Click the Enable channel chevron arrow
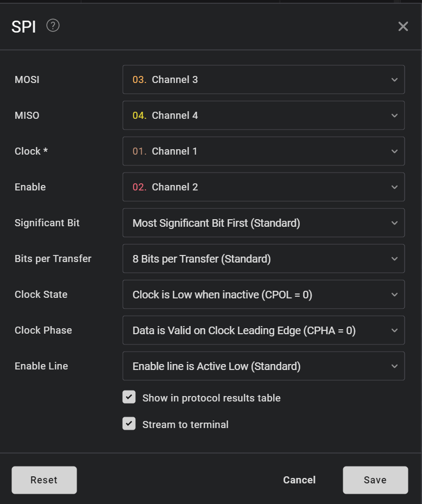The width and height of the screenshot is (422, 504). click(x=394, y=187)
